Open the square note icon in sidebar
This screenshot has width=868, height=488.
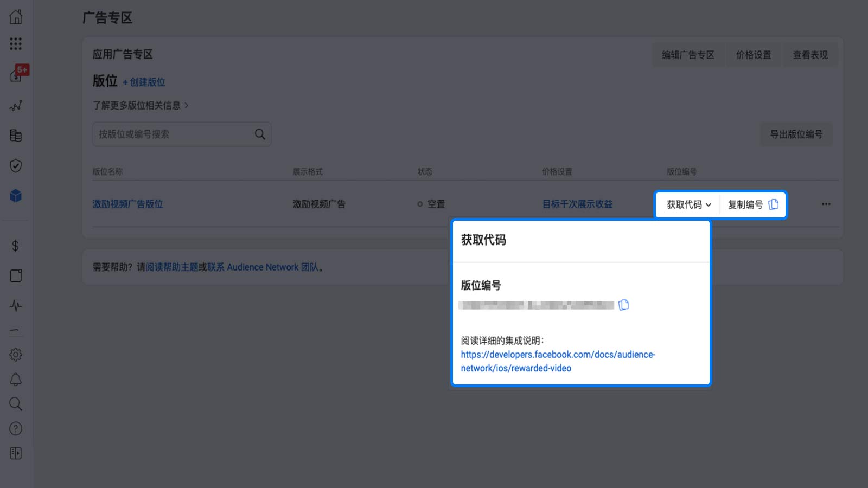pyautogui.click(x=16, y=276)
